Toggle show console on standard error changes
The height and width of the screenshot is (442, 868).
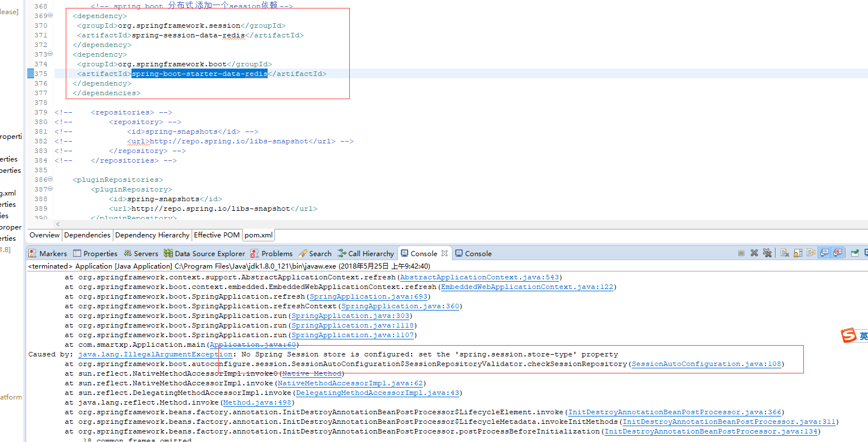[x=839, y=253]
